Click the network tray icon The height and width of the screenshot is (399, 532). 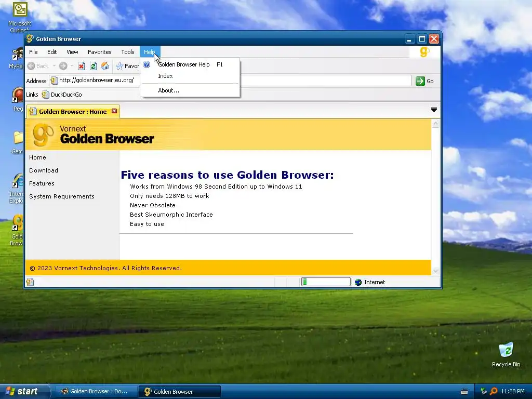click(484, 391)
